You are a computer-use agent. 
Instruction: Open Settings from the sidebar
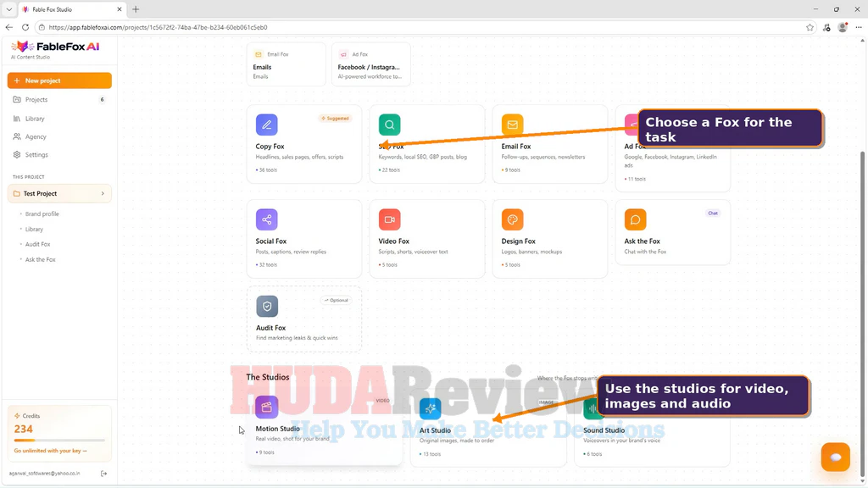(59, 155)
